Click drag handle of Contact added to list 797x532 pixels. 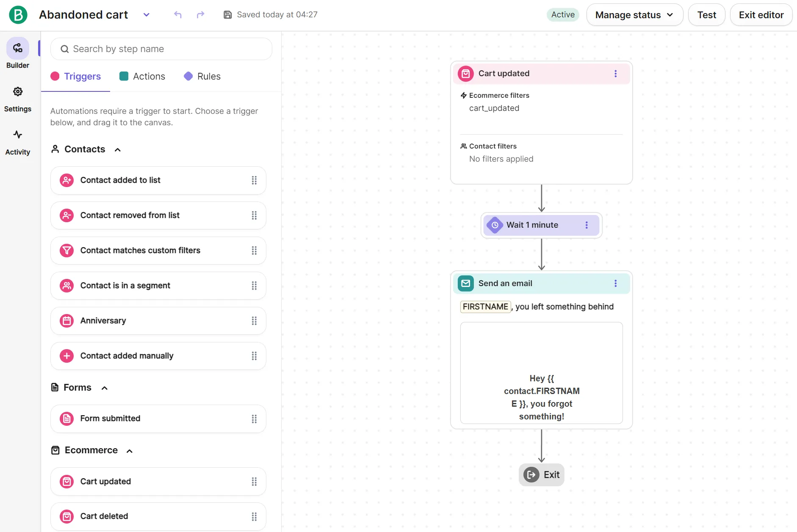point(254,180)
